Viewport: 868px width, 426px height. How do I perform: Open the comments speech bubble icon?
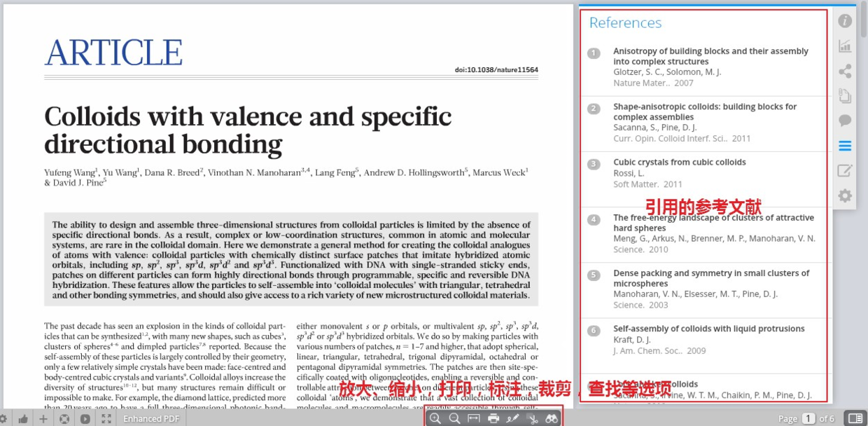(x=845, y=121)
